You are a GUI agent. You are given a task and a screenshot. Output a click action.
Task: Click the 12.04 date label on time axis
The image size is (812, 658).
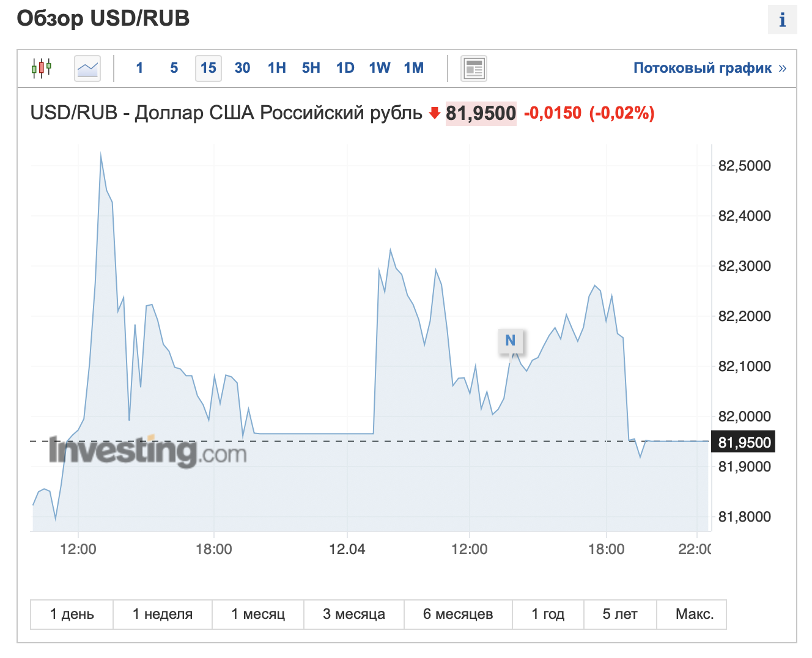[347, 549]
